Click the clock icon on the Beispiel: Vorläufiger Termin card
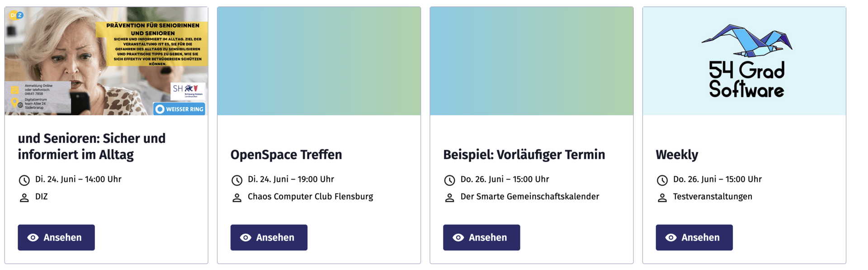868x270 pixels. [449, 180]
